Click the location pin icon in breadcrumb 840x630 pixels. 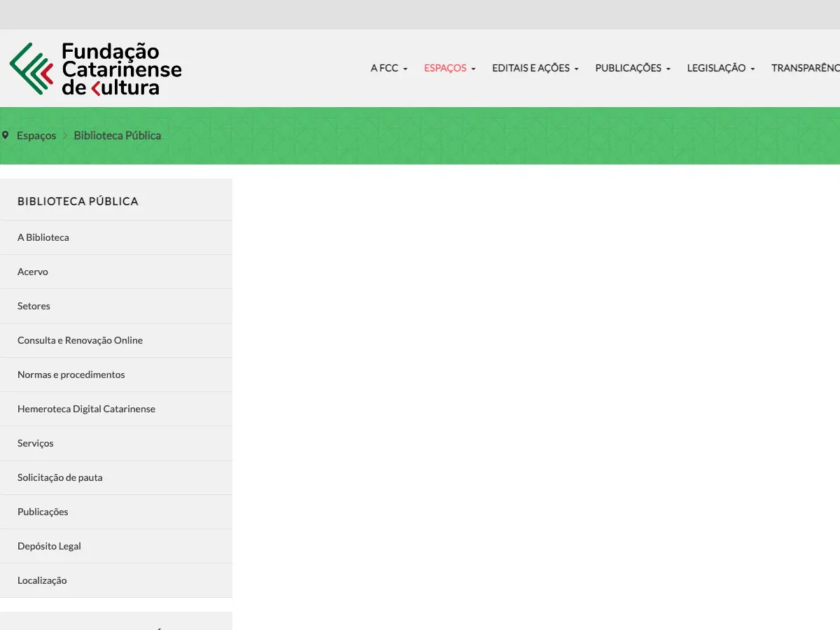coord(6,135)
